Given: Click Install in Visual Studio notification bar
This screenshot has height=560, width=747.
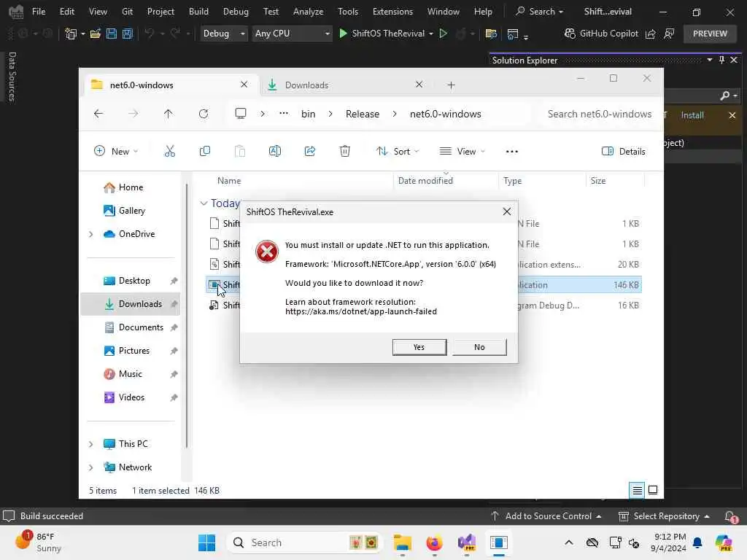Looking at the screenshot, I should [692, 115].
